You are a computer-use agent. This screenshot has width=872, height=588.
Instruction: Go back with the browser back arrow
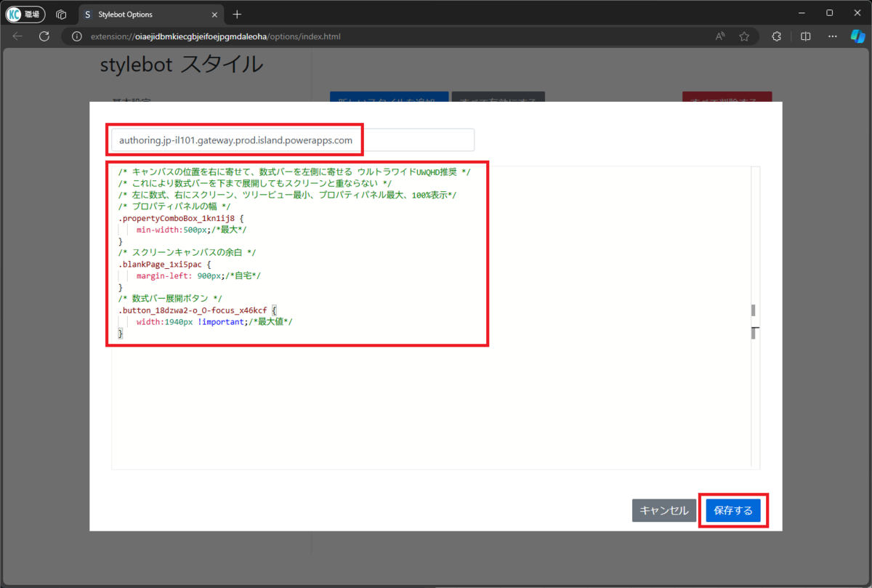pyautogui.click(x=17, y=36)
